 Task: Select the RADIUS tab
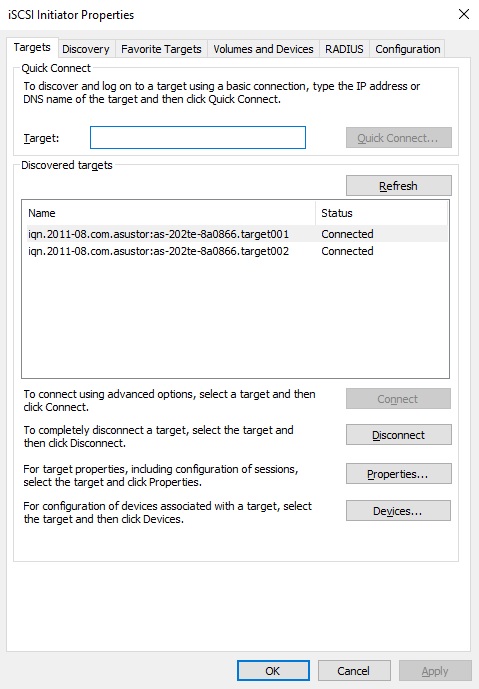click(344, 49)
